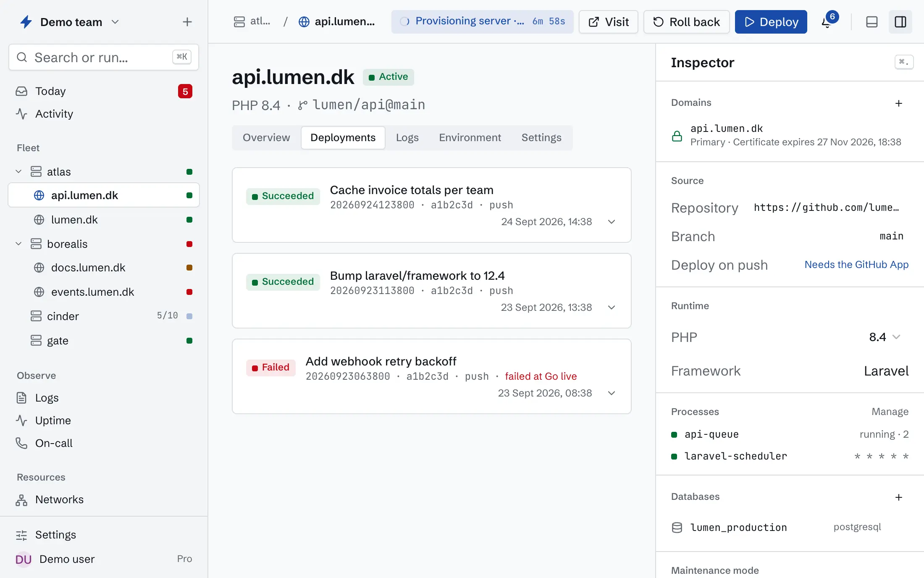The height and width of the screenshot is (578, 924).
Task: Select docs.lumen.dk site in Fleet
Action: tap(104, 268)
